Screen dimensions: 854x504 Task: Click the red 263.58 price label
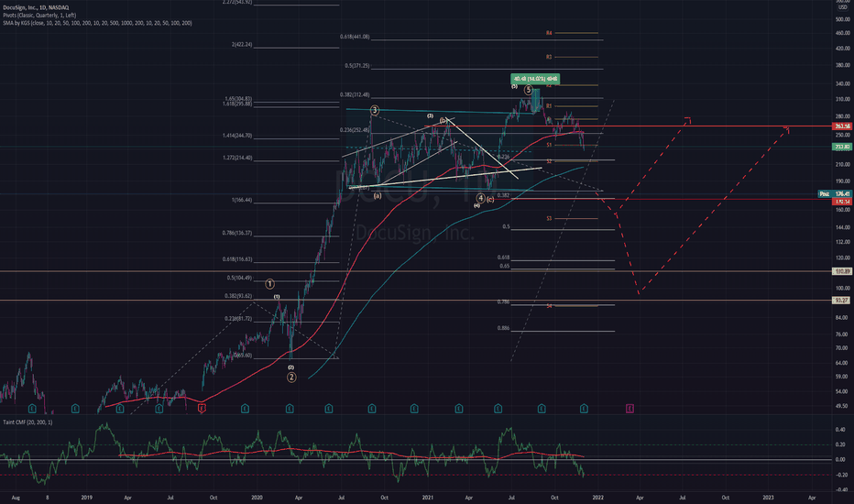pyautogui.click(x=842, y=126)
